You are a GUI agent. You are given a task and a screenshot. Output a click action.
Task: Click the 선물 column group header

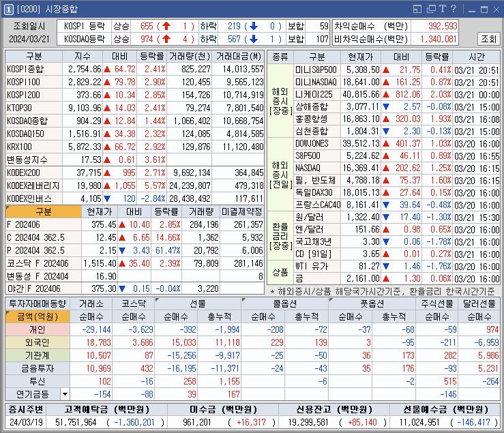coord(198,303)
